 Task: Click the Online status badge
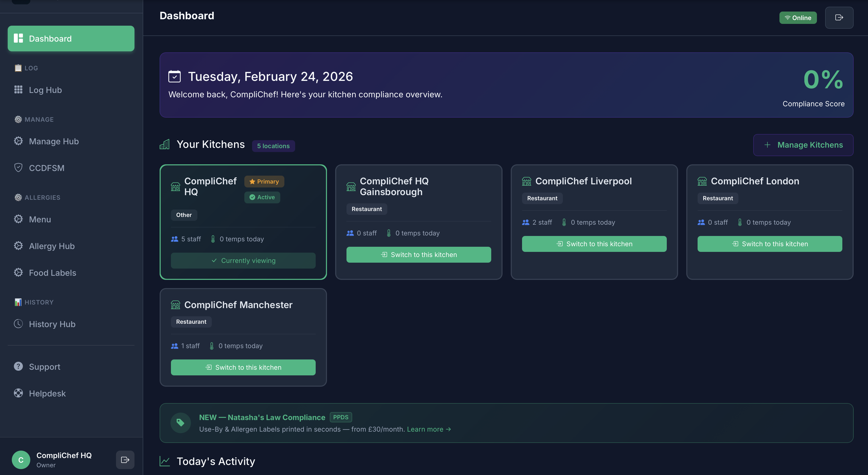click(798, 17)
